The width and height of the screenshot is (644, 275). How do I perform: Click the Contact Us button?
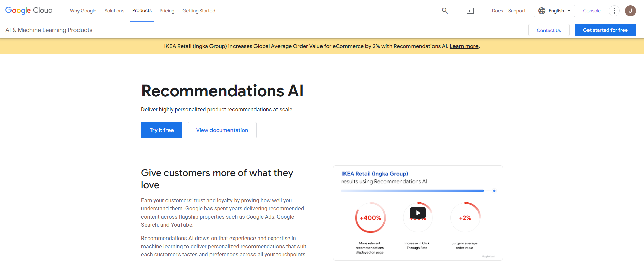pyautogui.click(x=549, y=30)
